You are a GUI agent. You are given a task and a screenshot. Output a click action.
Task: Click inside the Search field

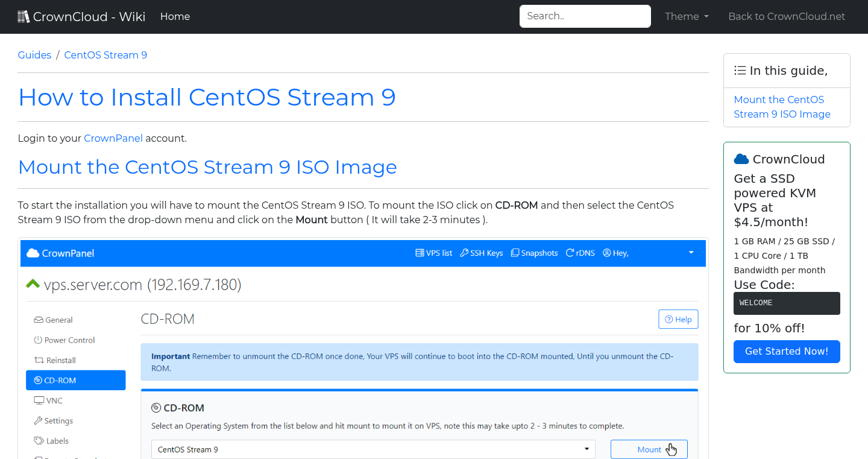pos(585,16)
